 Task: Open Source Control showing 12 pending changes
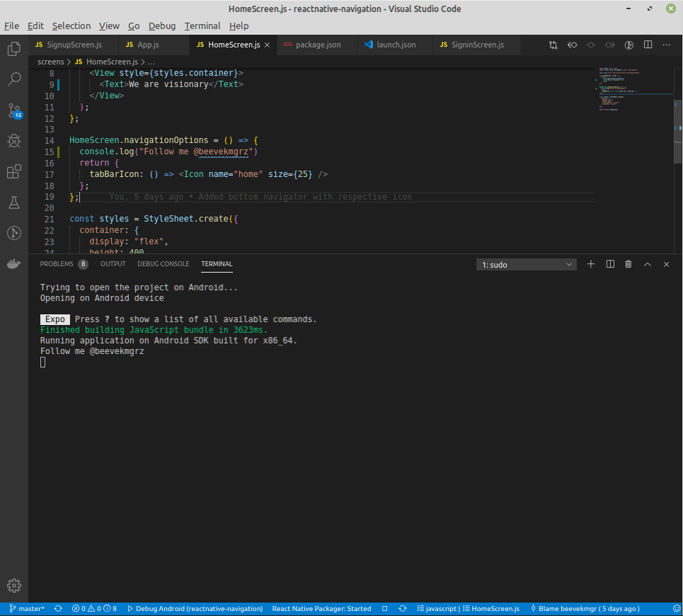pyautogui.click(x=13, y=110)
